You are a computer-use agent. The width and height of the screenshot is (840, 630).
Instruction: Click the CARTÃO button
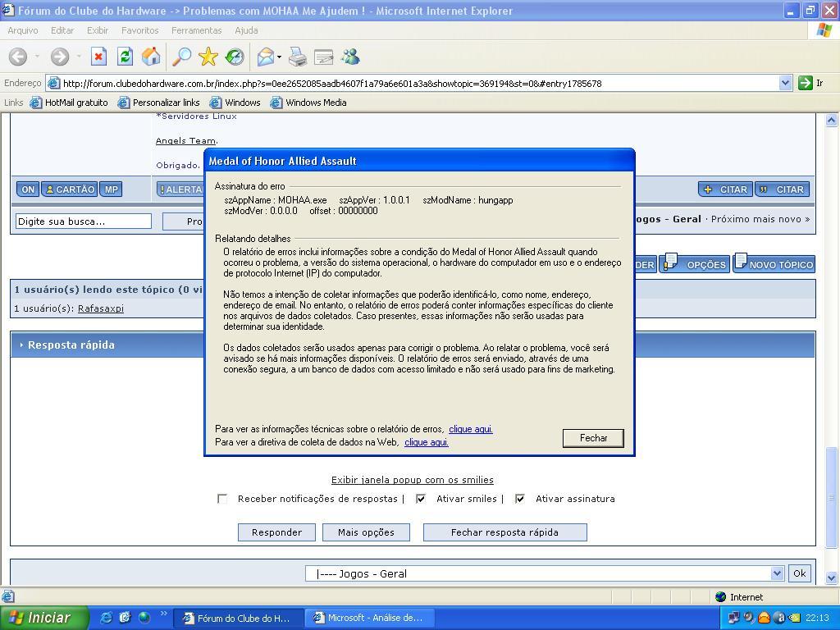(x=70, y=189)
